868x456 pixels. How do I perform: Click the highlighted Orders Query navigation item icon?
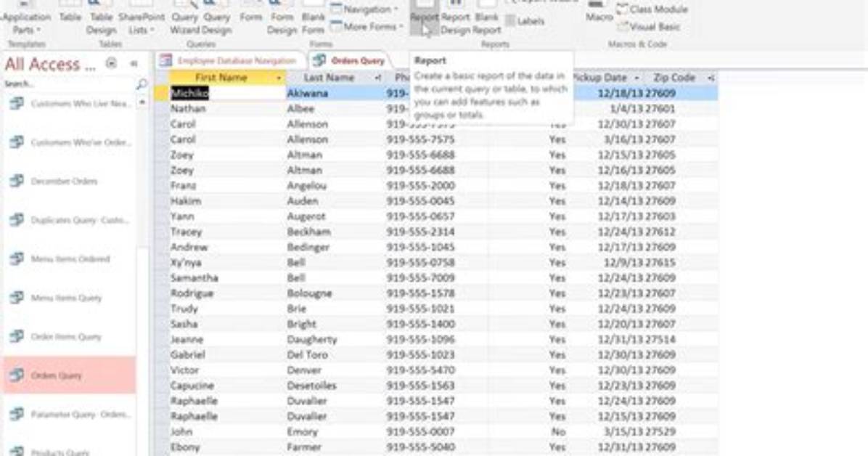(17, 375)
